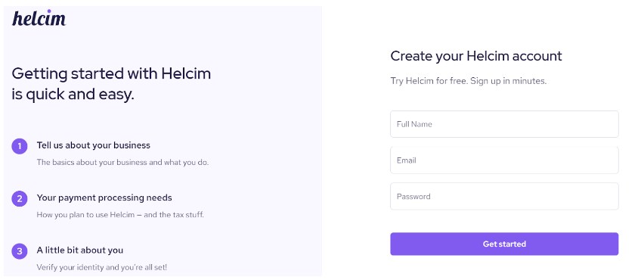The image size is (644, 280).
Task: Click 'The basics about your business' description
Action: [122, 162]
